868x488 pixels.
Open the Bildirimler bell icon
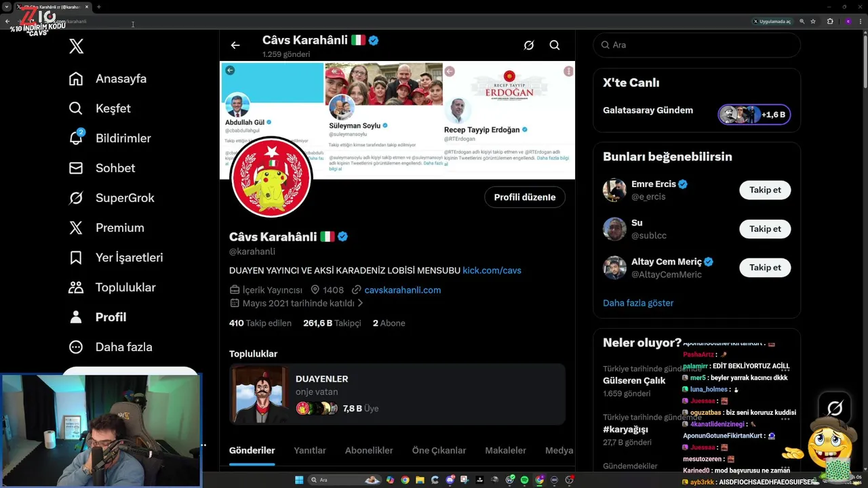(x=76, y=138)
